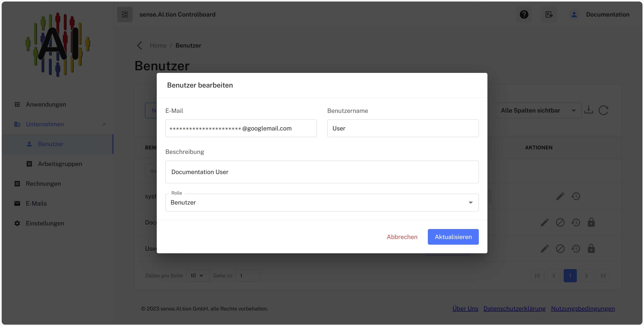
Task: Click the E-Mail input field
Action: 241,128
